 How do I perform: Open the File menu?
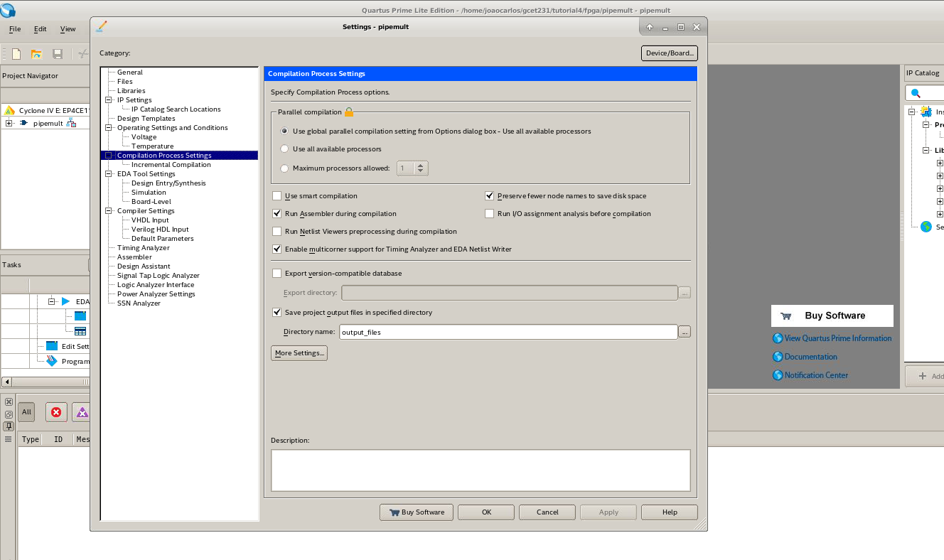click(x=15, y=29)
